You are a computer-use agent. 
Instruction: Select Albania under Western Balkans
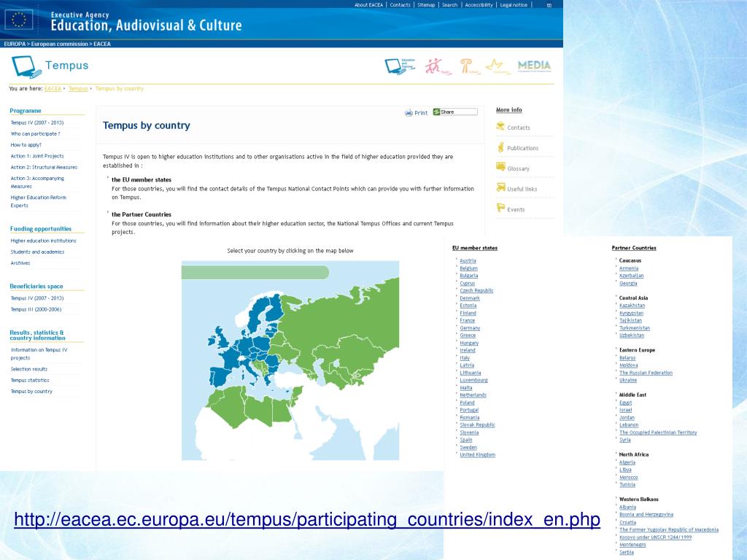click(x=627, y=507)
